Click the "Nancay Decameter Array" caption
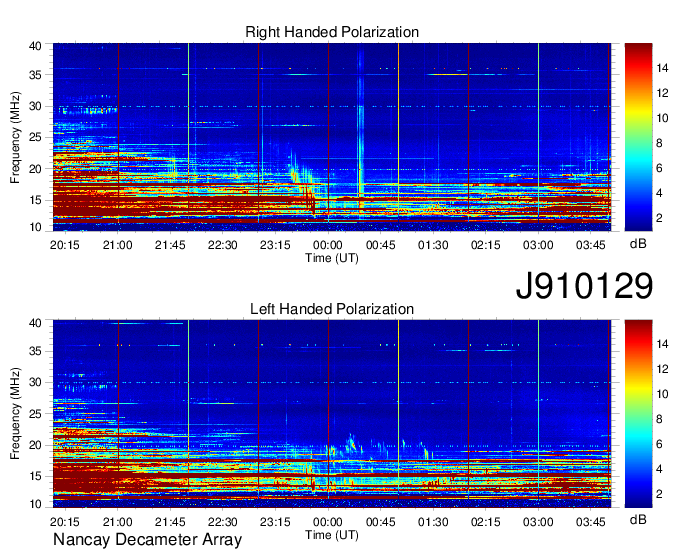Viewport: 680px width, 552px height. coord(147,540)
